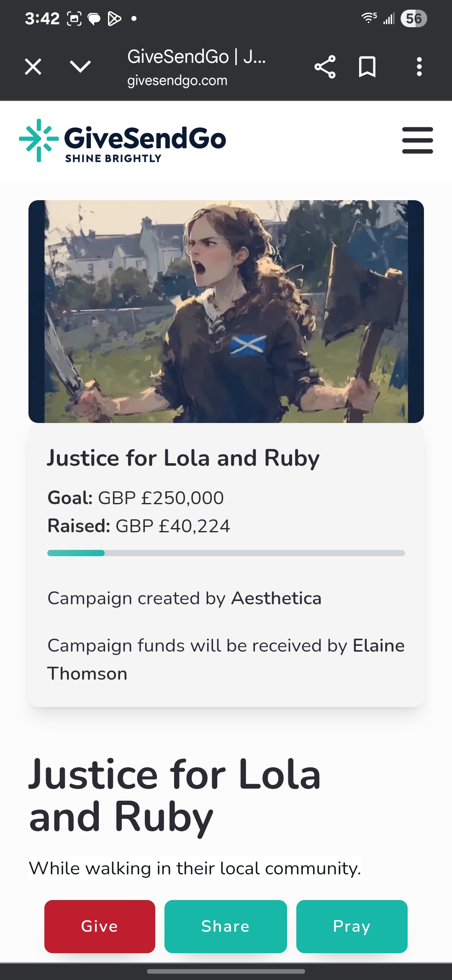Expand the browser minimize chevron
452x980 pixels.
click(x=80, y=67)
